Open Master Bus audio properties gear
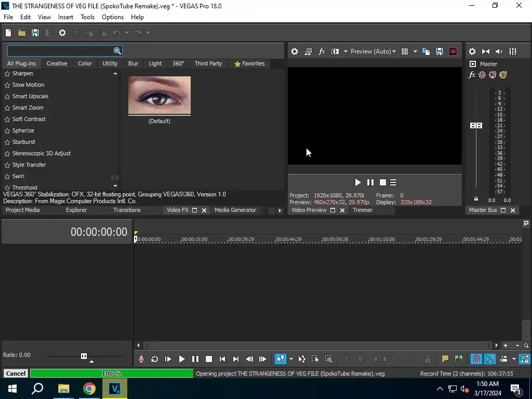This screenshot has width=532, height=399. point(472,51)
